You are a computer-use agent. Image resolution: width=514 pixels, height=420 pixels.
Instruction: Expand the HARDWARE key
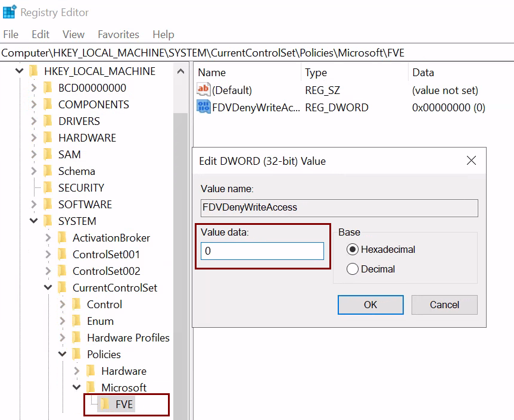[x=34, y=137]
